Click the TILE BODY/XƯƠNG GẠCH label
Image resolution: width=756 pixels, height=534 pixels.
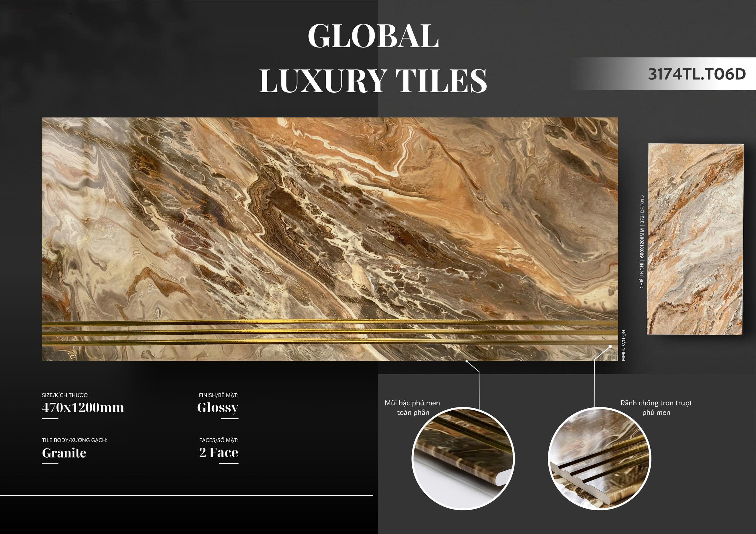pos(74,440)
